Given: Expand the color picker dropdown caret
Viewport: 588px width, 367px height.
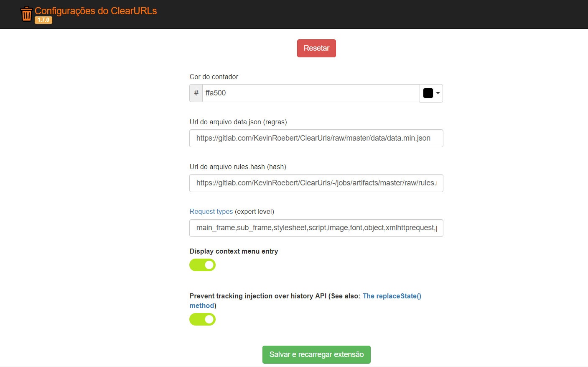Looking at the screenshot, I should click(x=438, y=93).
